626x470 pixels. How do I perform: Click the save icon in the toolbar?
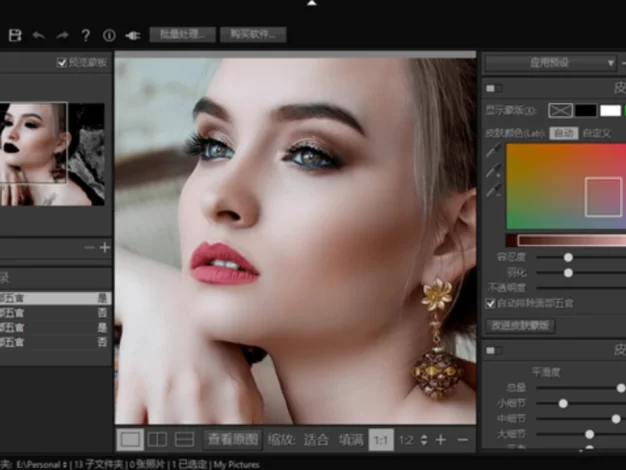(x=15, y=35)
